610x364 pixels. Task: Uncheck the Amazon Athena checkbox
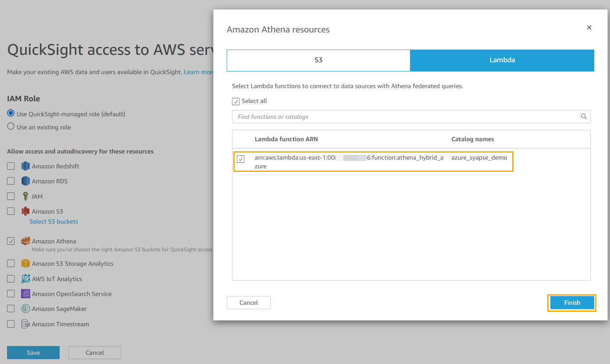coord(11,241)
